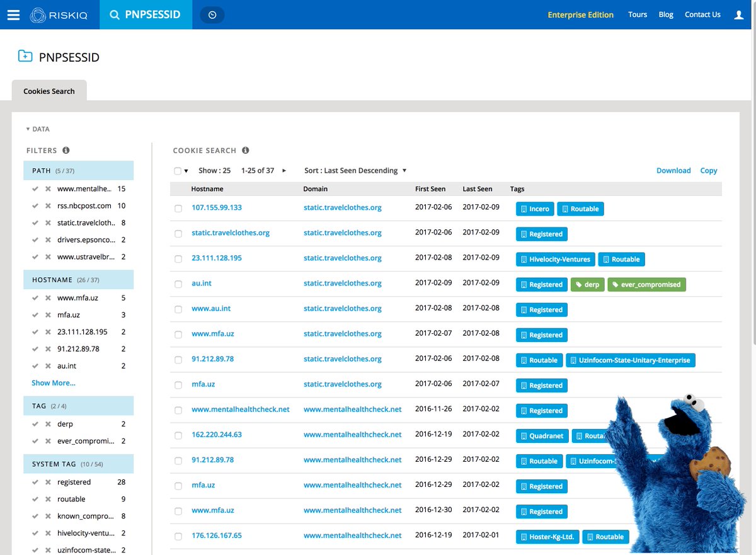Viewport: 756px width, 555px height.
Task: Open Sort : Last Seen Descending dropdown
Action: (x=355, y=171)
